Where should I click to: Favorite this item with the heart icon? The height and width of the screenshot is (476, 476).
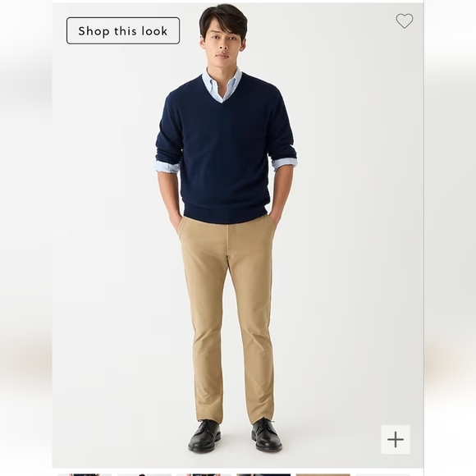coord(405,21)
